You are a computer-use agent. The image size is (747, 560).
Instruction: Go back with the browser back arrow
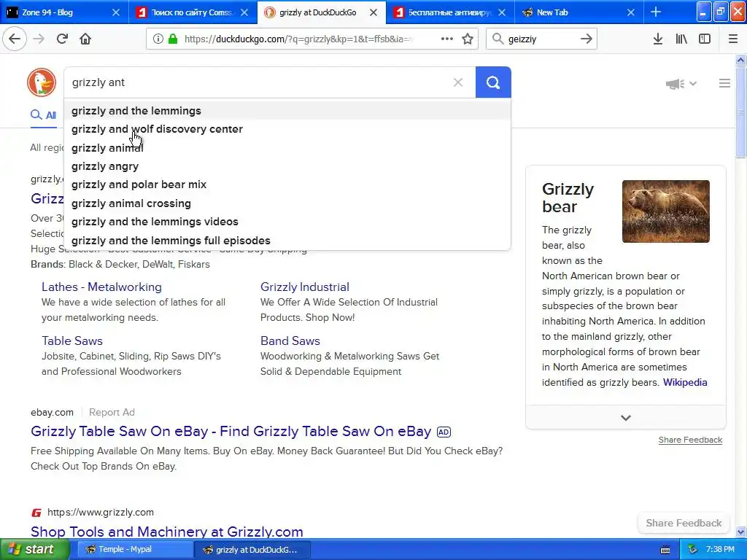(15, 39)
